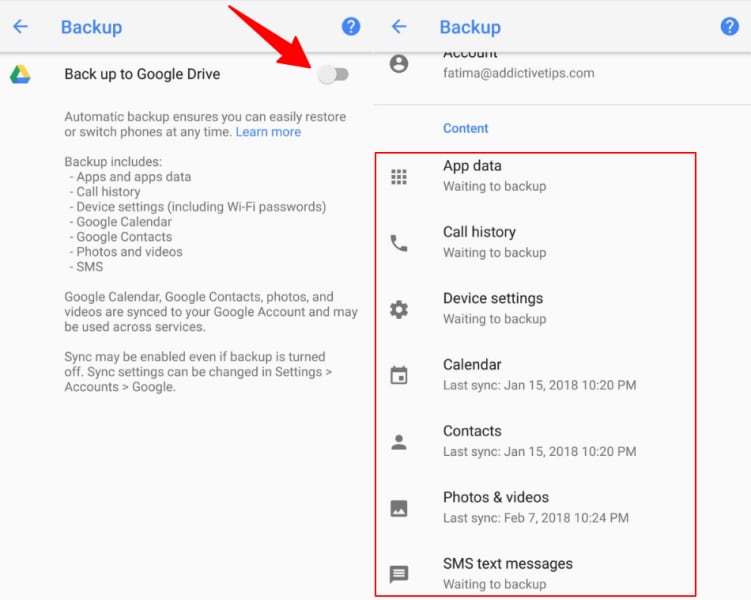751x600 pixels.
Task: Click the Photos & videos image icon
Action: click(398, 508)
